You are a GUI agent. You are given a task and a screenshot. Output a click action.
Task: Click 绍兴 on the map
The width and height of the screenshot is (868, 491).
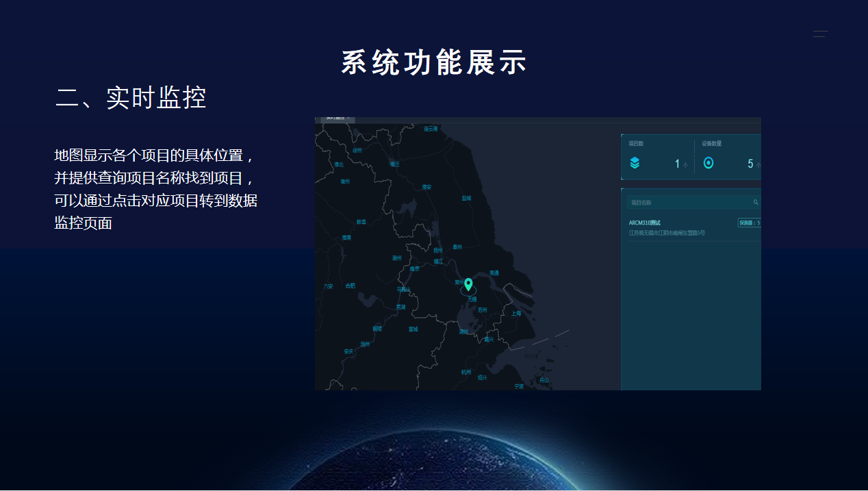pos(482,377)
